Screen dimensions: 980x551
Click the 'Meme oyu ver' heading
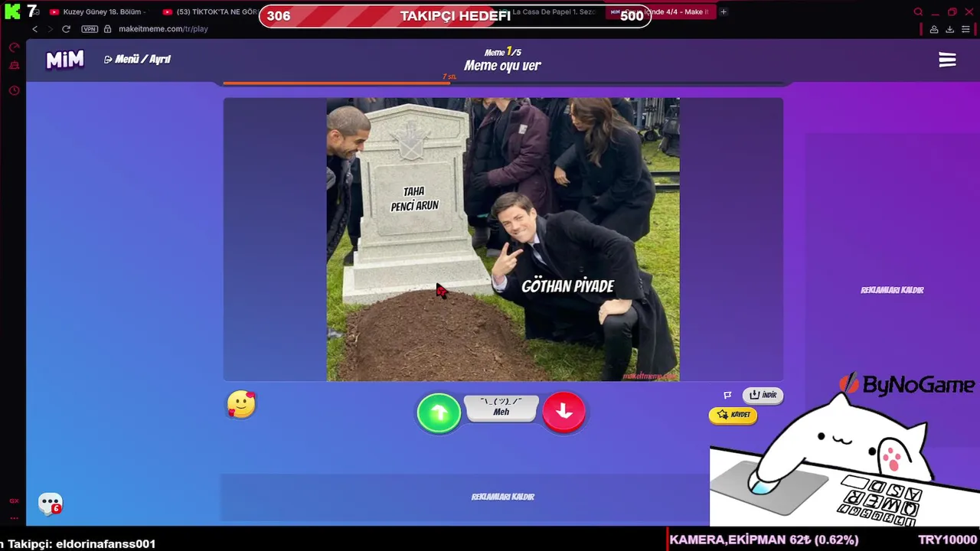502,66
